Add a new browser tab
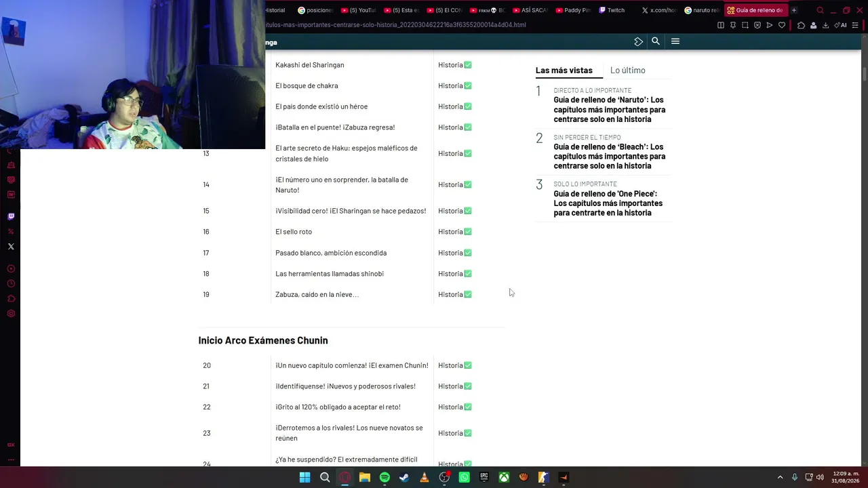Screen dimensions: 868x488 pyautogui.click(x=794, y=10)
